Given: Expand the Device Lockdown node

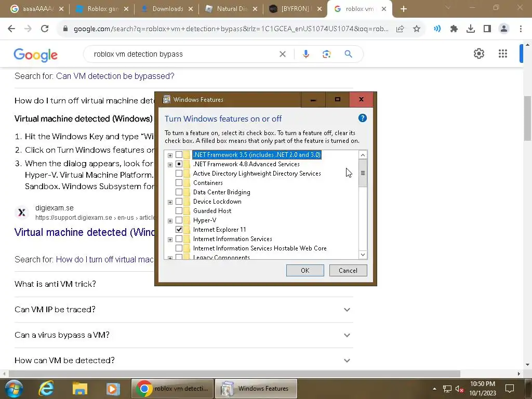Looking at the screenshot, I should click(x=170, y=202).
